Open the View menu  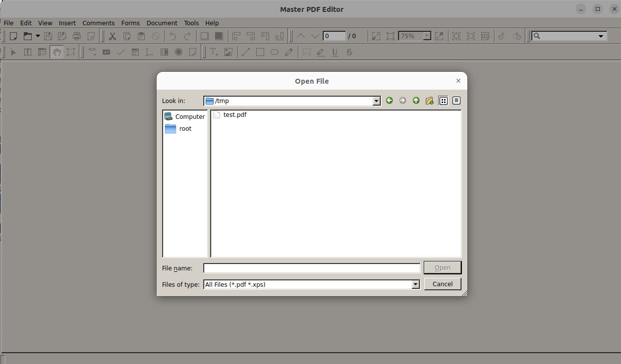(45, 23)
